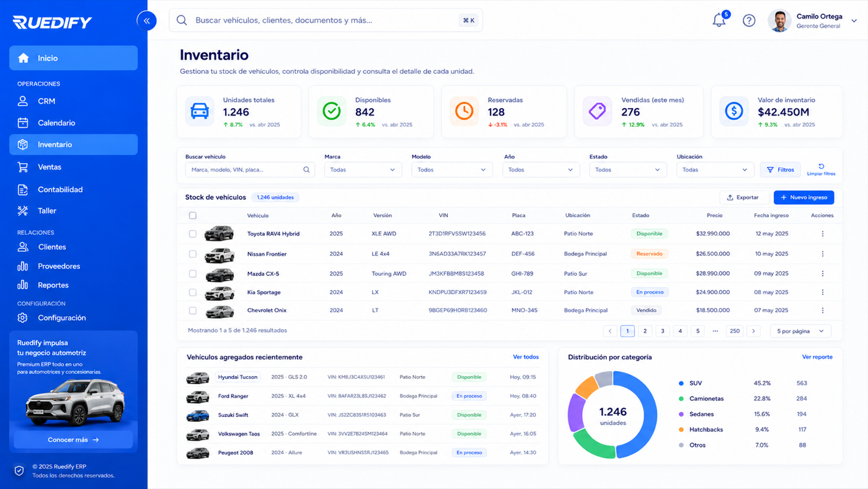This screenshot has width=868, height=489.
Task: Click the Conocer más button
Action: [73, 439]
